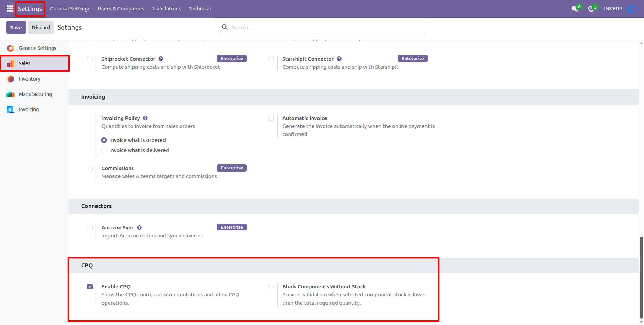Click the Sales sidebar icon

[x=11, y=63]
